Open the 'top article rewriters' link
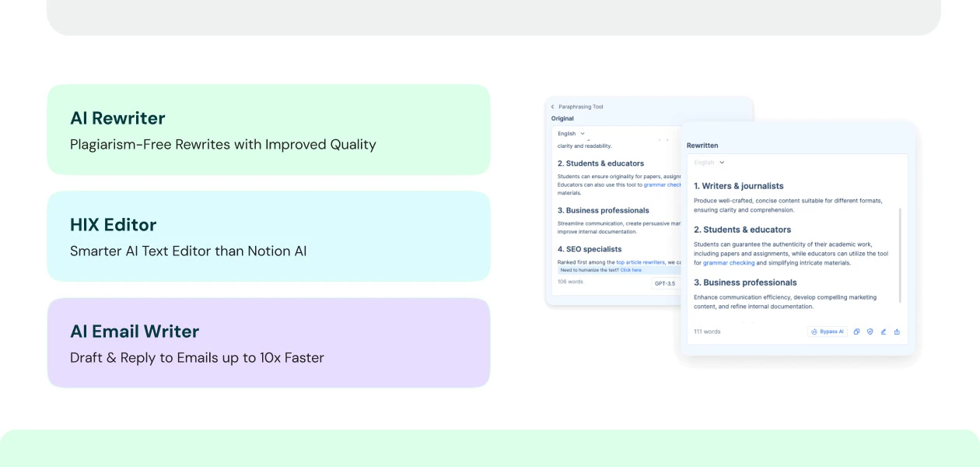 640,262
